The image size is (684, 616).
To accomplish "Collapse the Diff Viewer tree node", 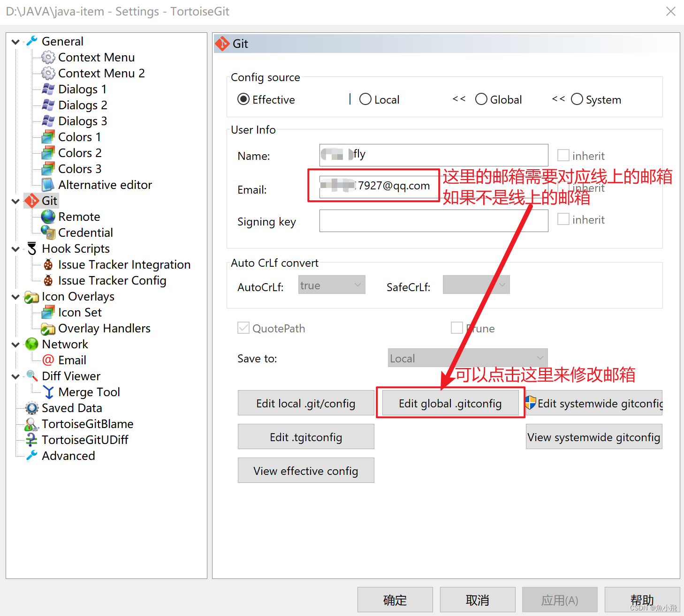I will [15, 376].
